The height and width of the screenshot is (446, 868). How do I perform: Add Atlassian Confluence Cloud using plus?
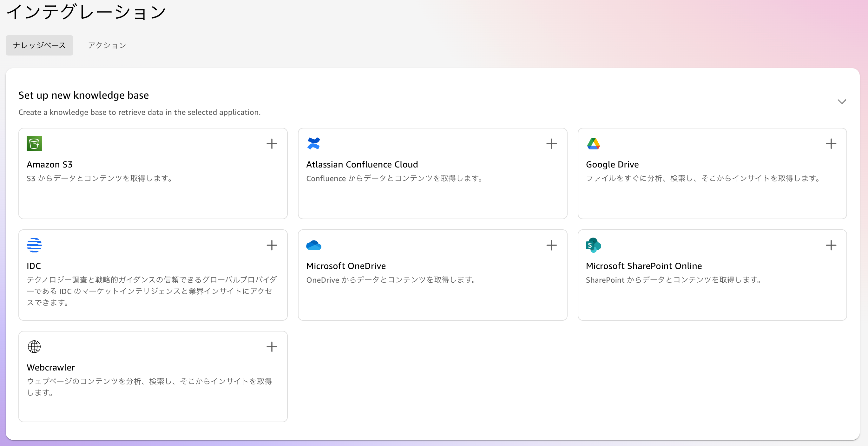pyautogui.click(x=551, y=144)
